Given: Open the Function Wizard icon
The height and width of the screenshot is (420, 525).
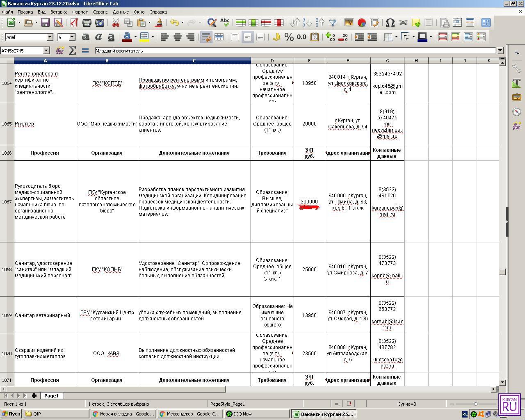Looking at the screenshot, I should pyautogui.click(x=60, y=50).
